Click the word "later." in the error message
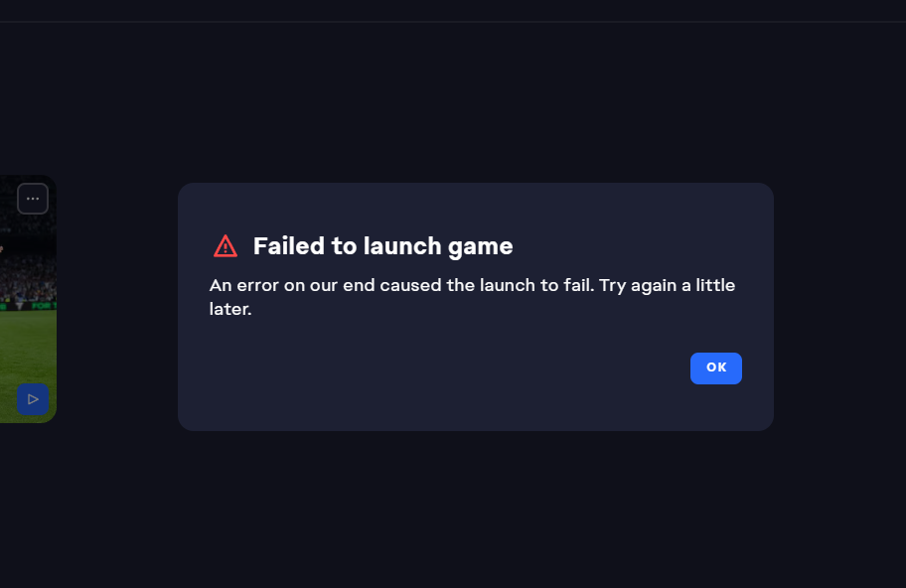This screenshot has height=588, width=906. point(231,310)
